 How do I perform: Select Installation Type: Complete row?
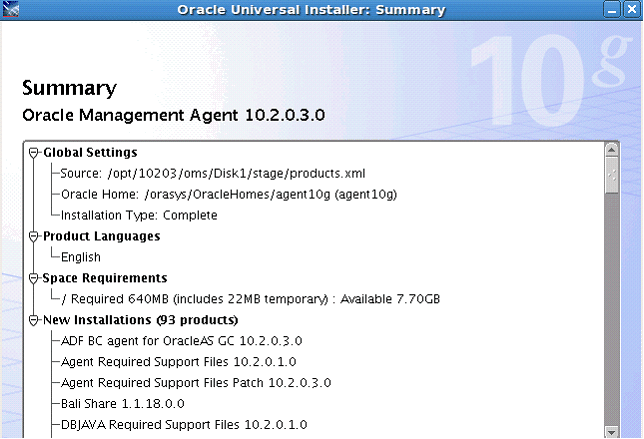coord(139,215)
